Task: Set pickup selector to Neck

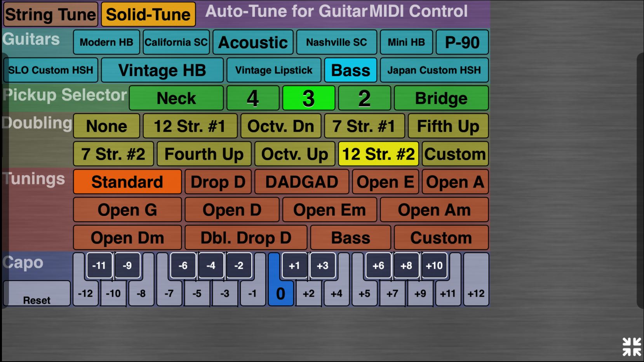Action: (176, 98)
